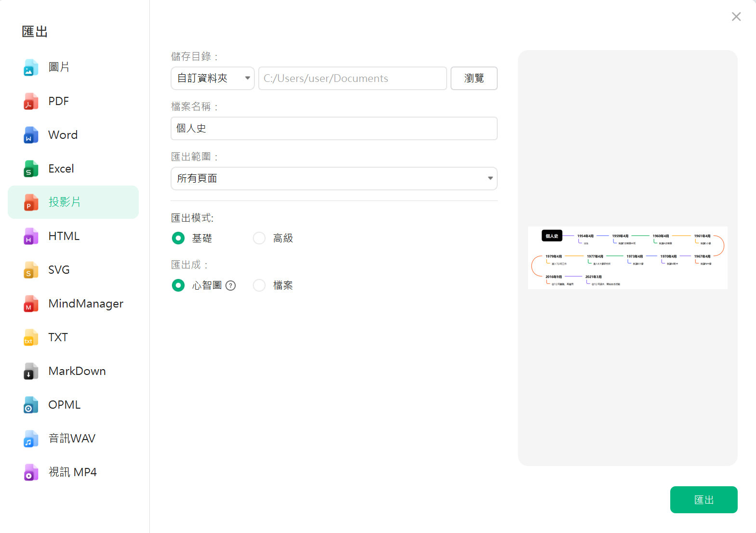Image resolution: width=756 pixels, height=533 pixels.
Task: Choose 檔案 as export output
Action: pos(259,285)
